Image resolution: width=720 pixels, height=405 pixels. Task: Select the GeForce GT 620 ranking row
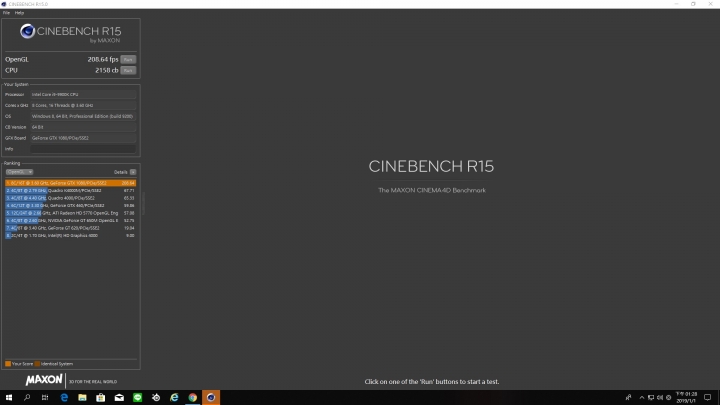[71, 228]
